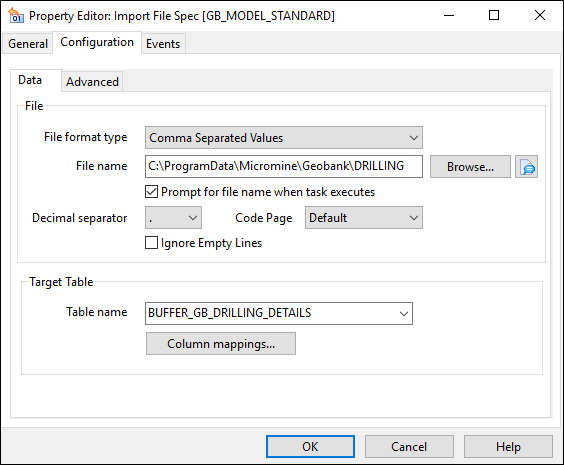The image size is (564, 465).
Task: Open Column mappings... dialog
Action: tap(221, 343)
